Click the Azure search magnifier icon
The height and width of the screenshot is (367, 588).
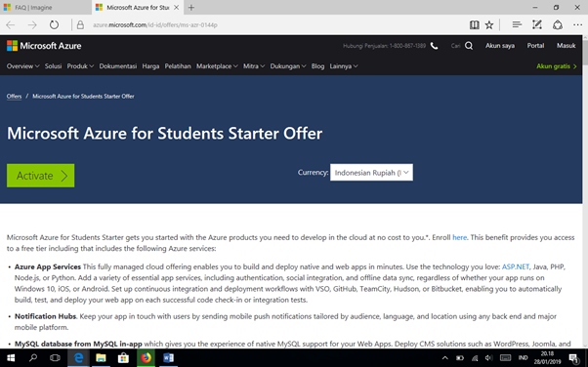coord(469,46)
